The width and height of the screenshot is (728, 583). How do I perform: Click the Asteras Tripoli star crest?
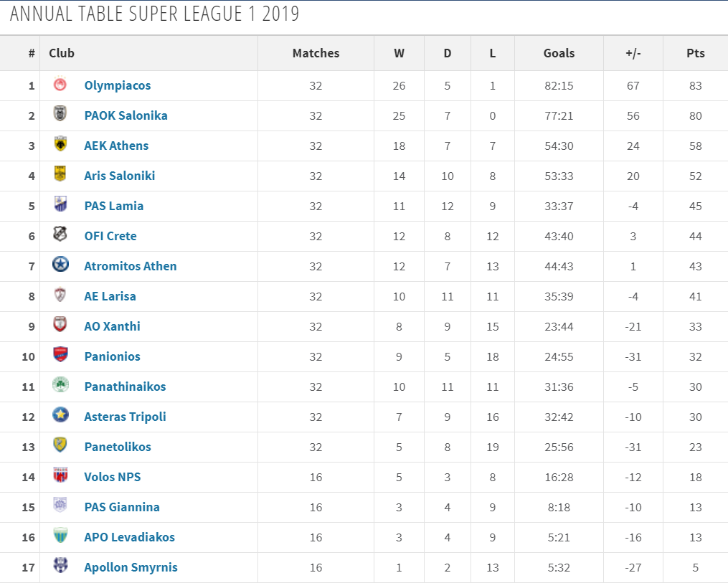[60, 414]
